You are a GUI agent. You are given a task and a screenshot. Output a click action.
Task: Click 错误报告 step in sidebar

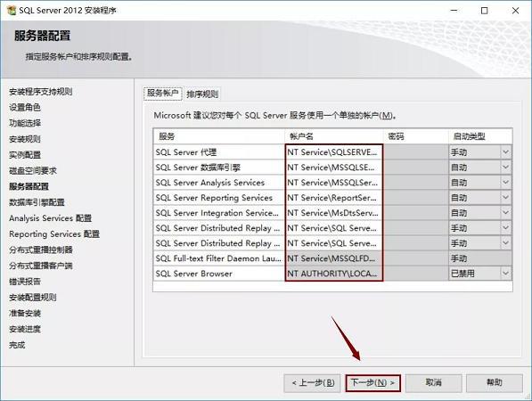[x=25, y=282]
